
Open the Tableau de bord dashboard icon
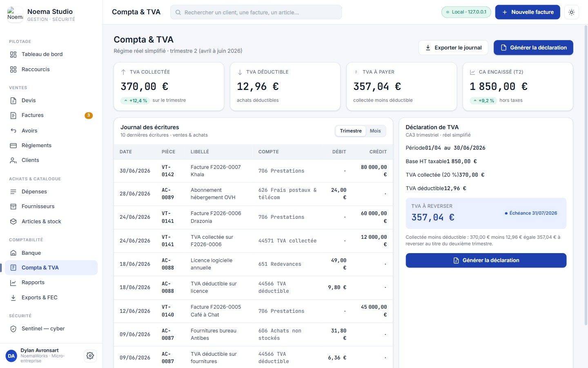[x=13, y=54]
